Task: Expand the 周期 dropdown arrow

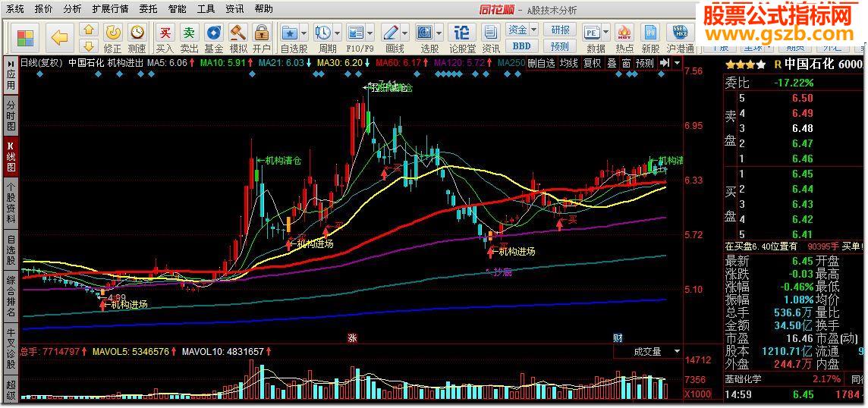Action: (x=337, y=32)
